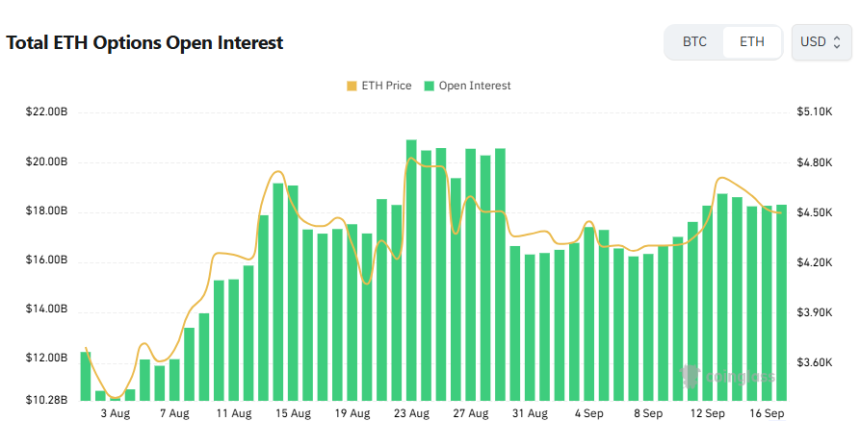Select the 3 Aug axis label

pos(116,413)
